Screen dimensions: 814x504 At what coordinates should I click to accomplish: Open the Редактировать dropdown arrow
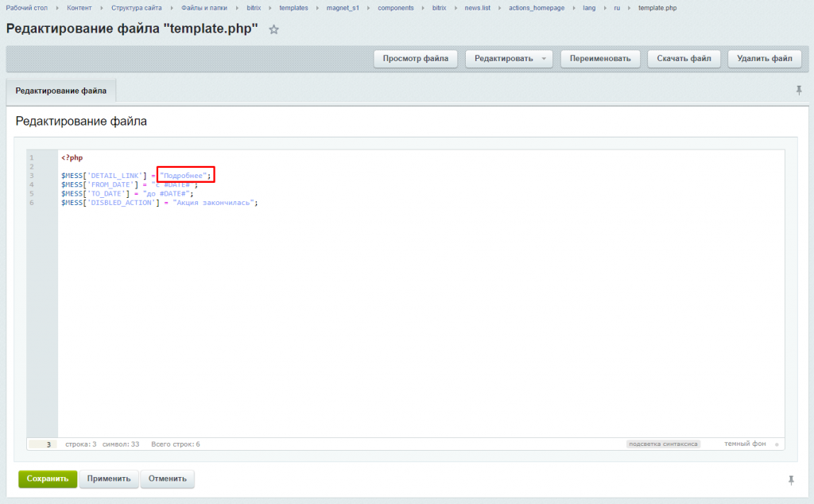click(x=544, y=59)
